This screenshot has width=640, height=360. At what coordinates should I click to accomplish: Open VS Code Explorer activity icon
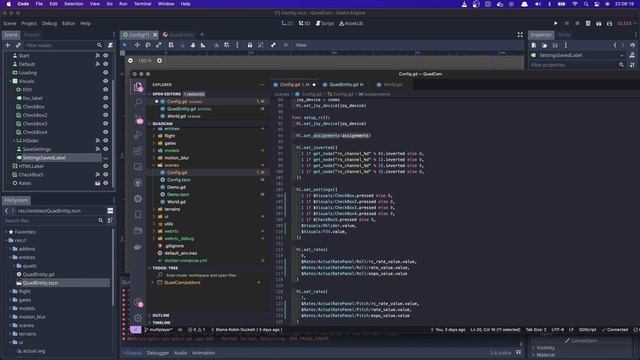pos(138,86)
